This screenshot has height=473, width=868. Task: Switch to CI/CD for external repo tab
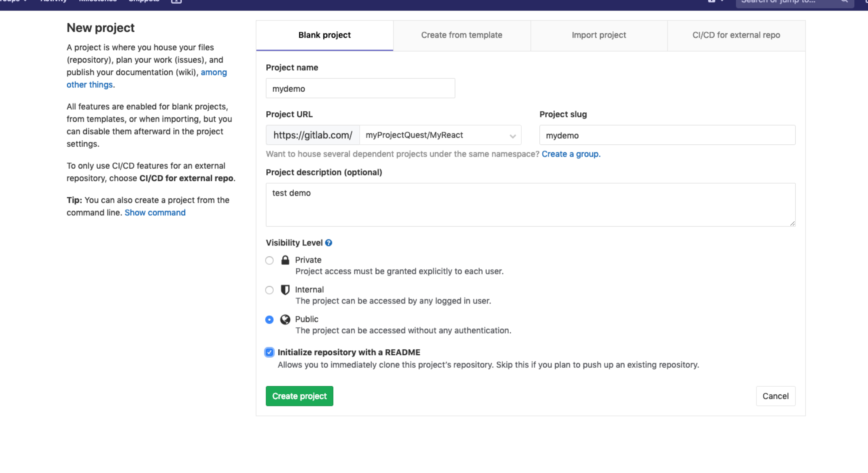tap(736, 35)
